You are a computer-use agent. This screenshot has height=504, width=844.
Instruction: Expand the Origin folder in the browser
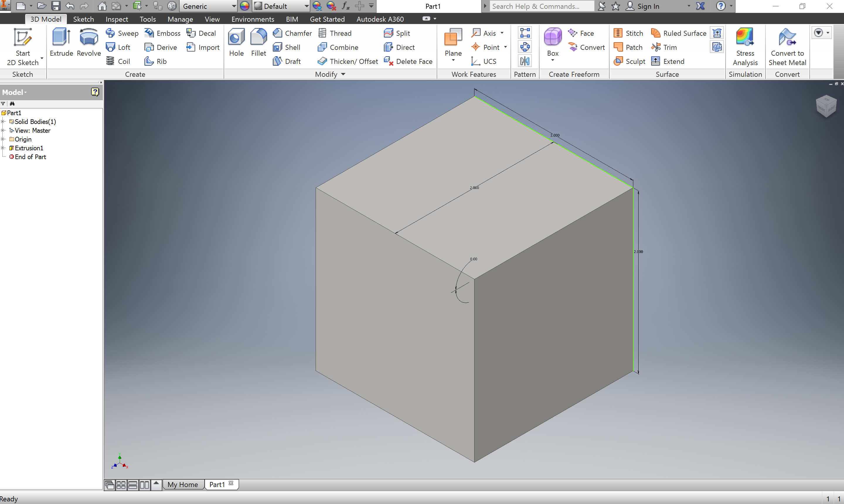point(3,139)
